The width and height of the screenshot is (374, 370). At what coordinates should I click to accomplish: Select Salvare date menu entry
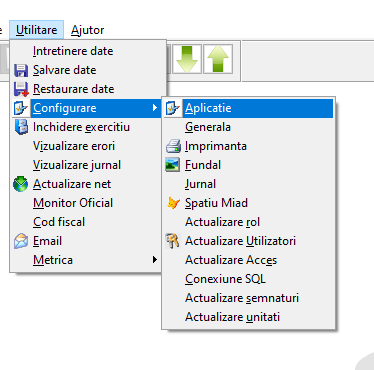pyautogui.click(x=88, y=70)
